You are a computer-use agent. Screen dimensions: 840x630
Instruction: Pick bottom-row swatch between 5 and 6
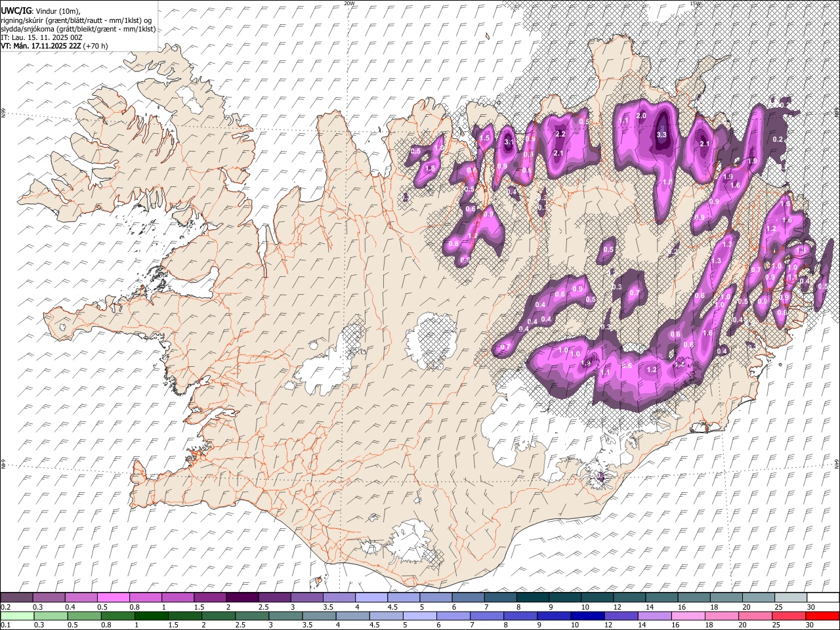421,616
